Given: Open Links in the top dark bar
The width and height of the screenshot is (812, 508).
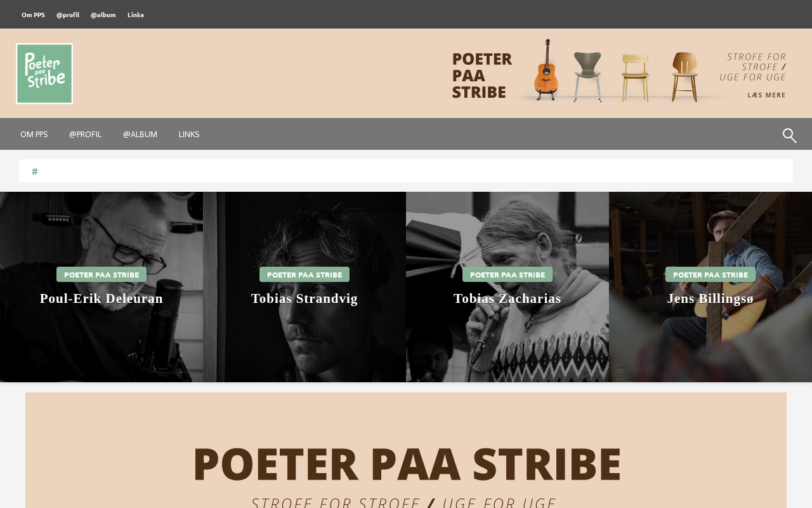Looking at the screenshot, I should coord(136,15).
